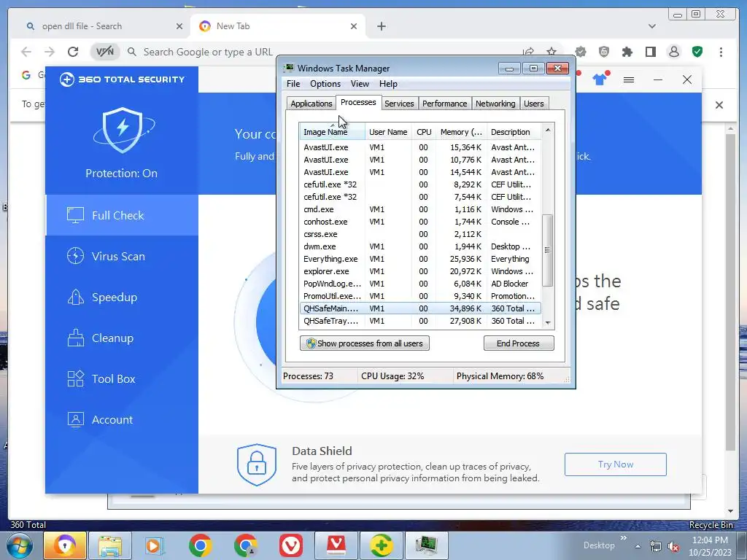Screen dimensions: 747x560
Task: Open the browser profile avatar
Action: point(673,52)
